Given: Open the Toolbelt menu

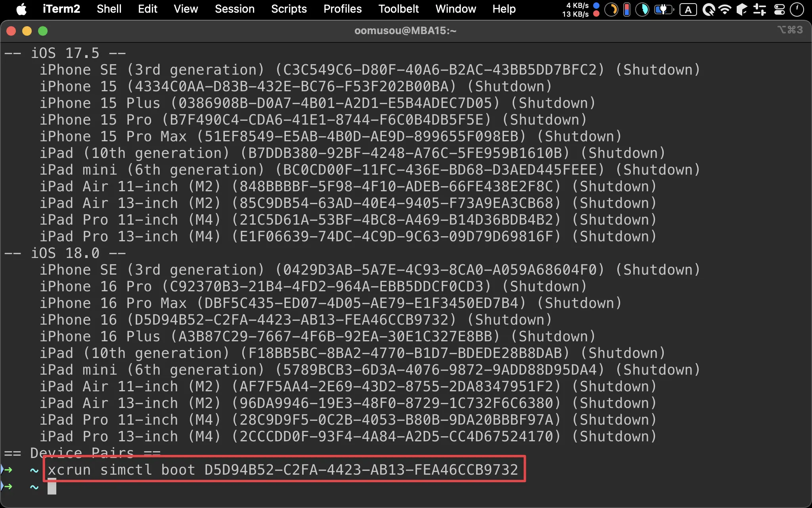Looking at the screenshot, I should [398, 9].
